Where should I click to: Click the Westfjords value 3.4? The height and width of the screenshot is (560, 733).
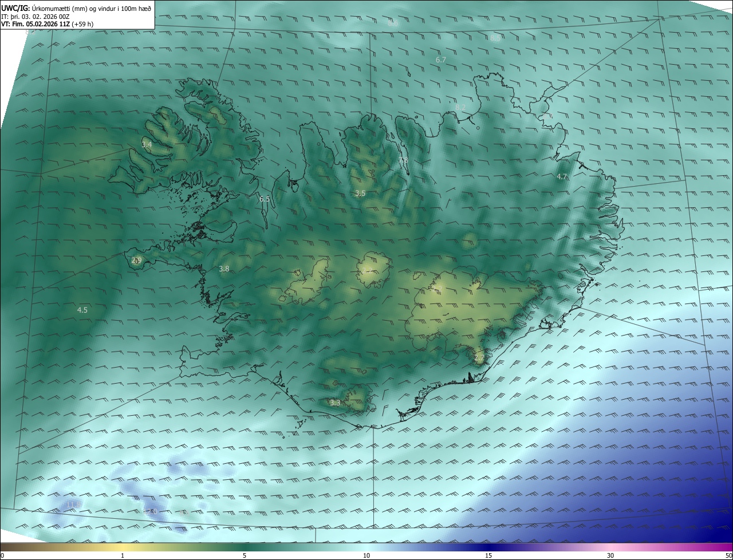[x=147, y=145]
